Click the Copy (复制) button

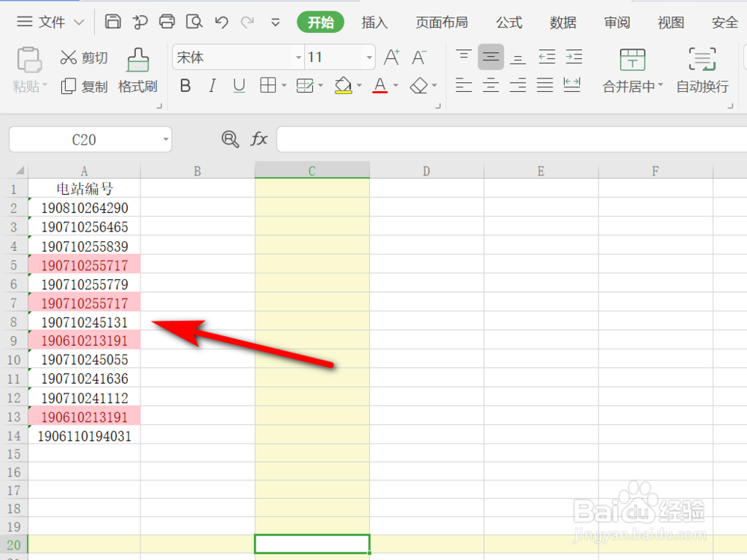pyautogui.click(x=84, y=86)
